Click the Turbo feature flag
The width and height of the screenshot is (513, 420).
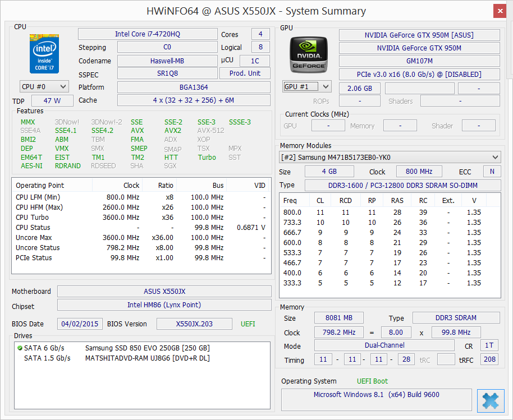click(x=207, y=157)
